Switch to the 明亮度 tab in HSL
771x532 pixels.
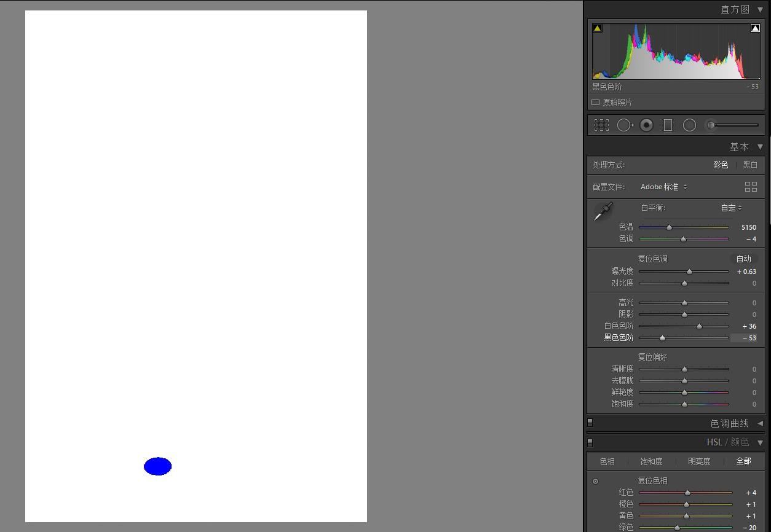point(698,461)
